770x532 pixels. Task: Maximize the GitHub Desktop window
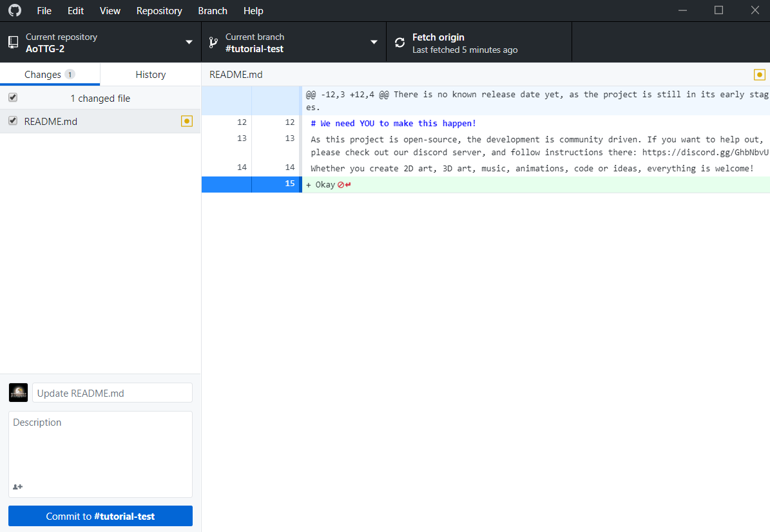[719, 10]
